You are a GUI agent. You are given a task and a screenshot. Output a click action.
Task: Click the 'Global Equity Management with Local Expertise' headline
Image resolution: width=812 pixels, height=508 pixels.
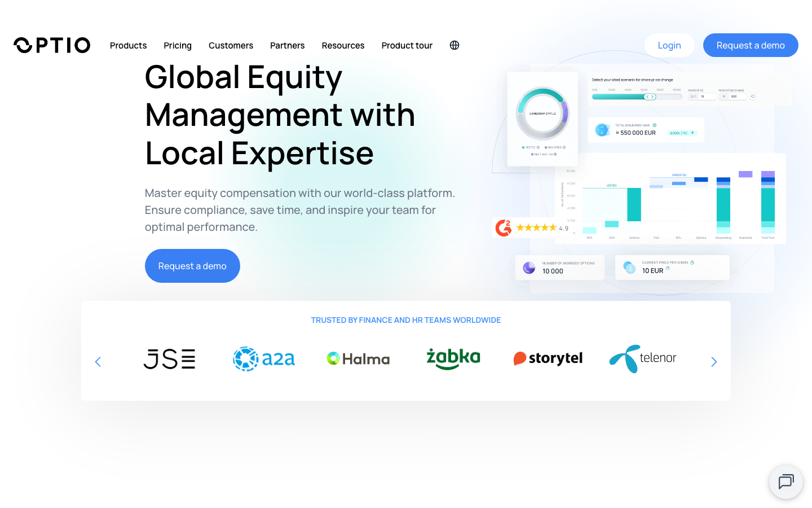click(x=280, y=115)
